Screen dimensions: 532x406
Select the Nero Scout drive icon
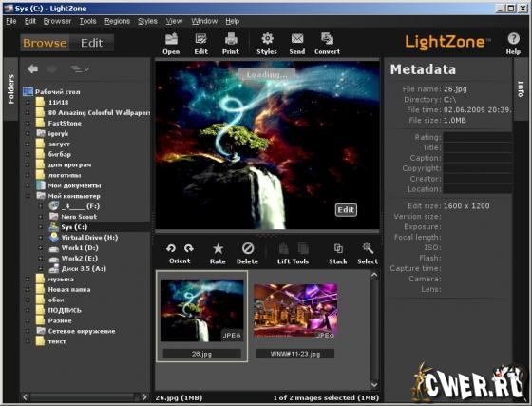[53, 217]
